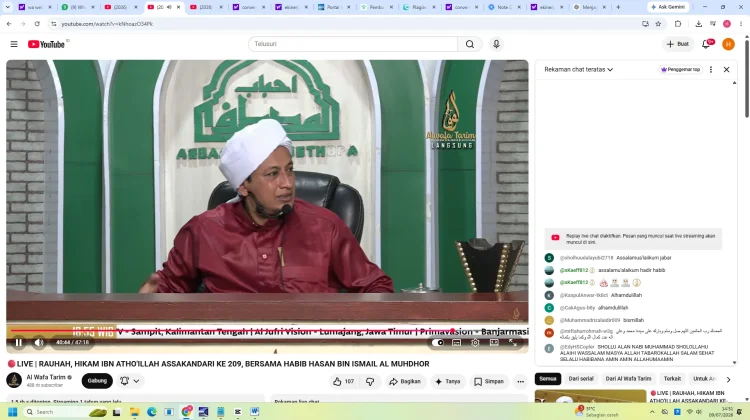This screenshot has height=420, width=750.
Task: Open the recommended live video thumbnail
Action: pyautogui.click(x=590, y=396)
